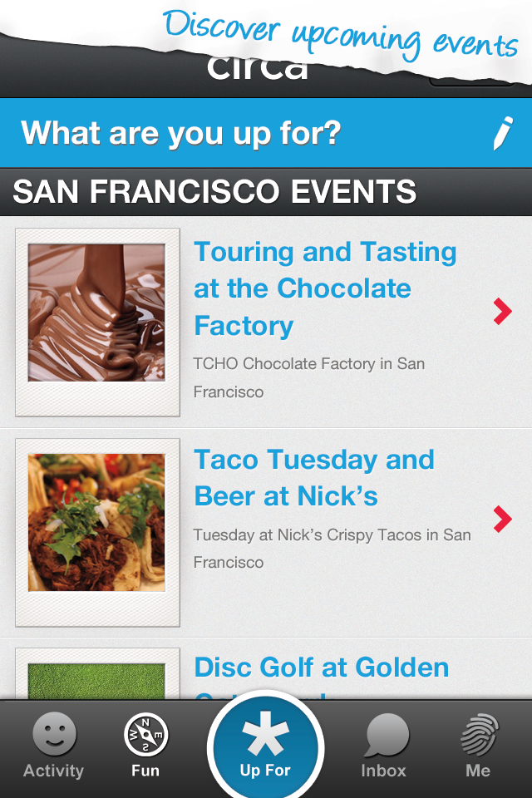Screen dimensions: 532x798
Task: Open the tacos photo thumbnail
Action: (96, 523)
